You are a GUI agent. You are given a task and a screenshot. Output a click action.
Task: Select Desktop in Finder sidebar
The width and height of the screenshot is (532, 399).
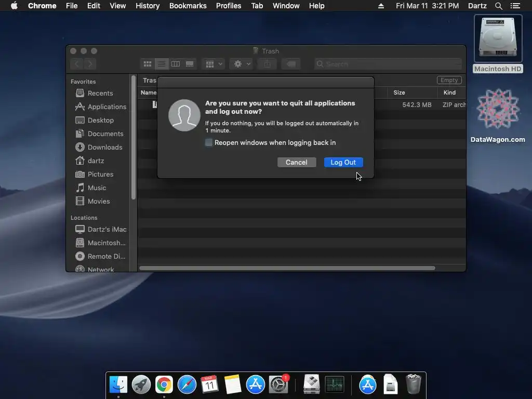point(95,120)
